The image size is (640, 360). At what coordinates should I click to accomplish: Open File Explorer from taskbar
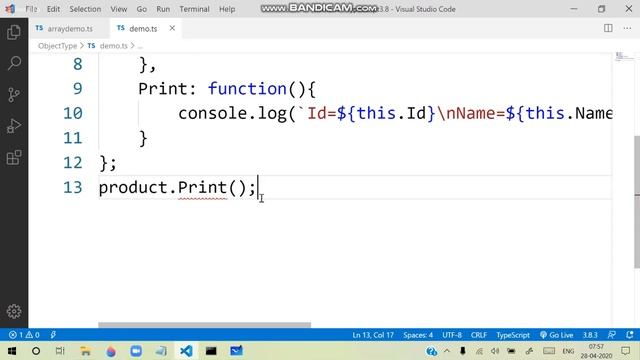[85, 351]
